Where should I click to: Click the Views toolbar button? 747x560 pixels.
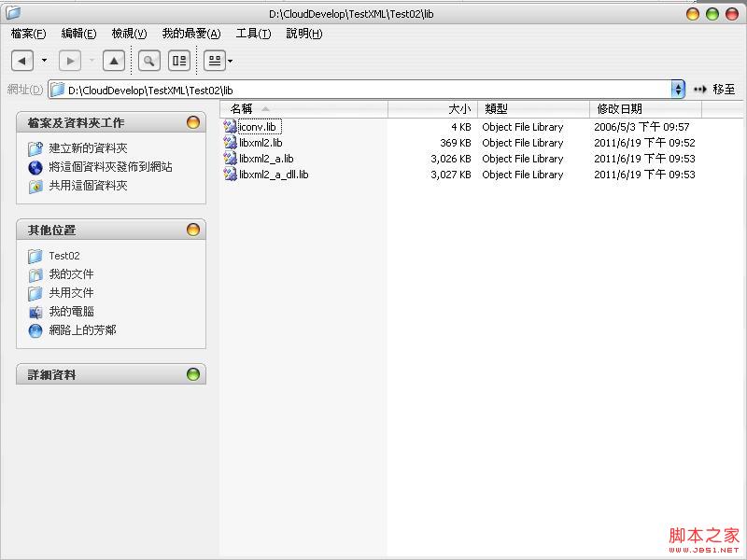click(x=214, y=61)
